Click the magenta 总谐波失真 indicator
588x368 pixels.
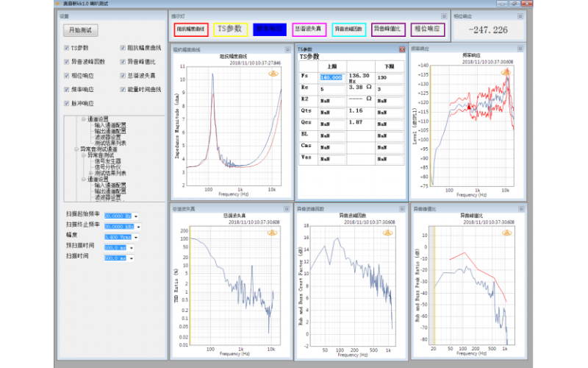309,29
